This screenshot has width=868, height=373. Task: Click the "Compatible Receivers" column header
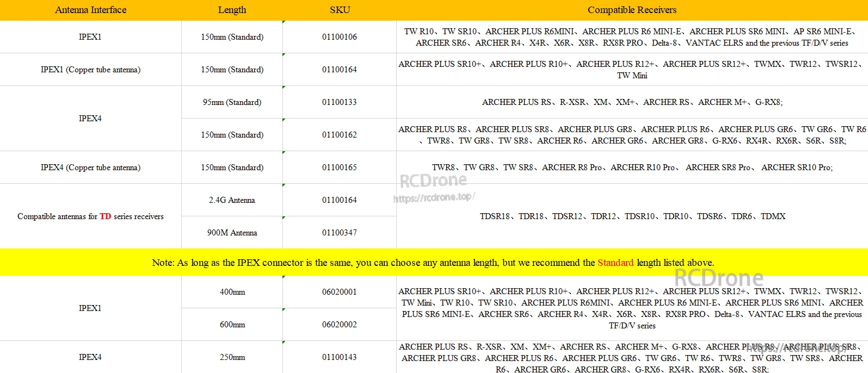tap(632, 10)
